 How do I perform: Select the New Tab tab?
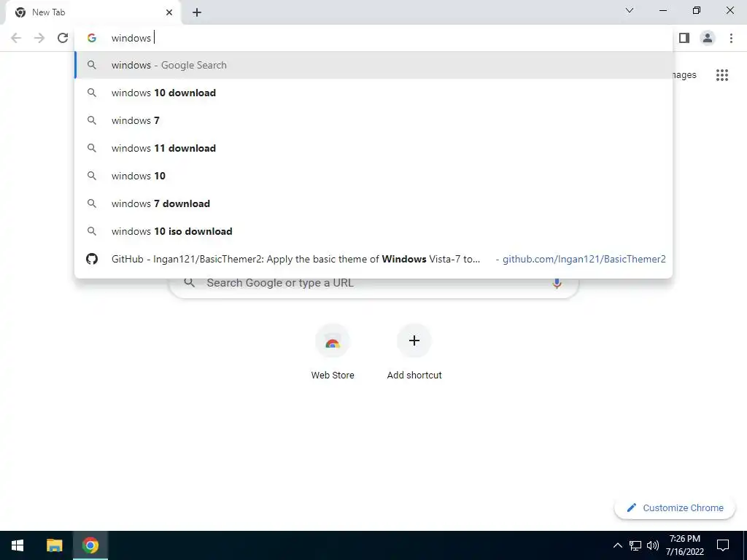point(93,12)
